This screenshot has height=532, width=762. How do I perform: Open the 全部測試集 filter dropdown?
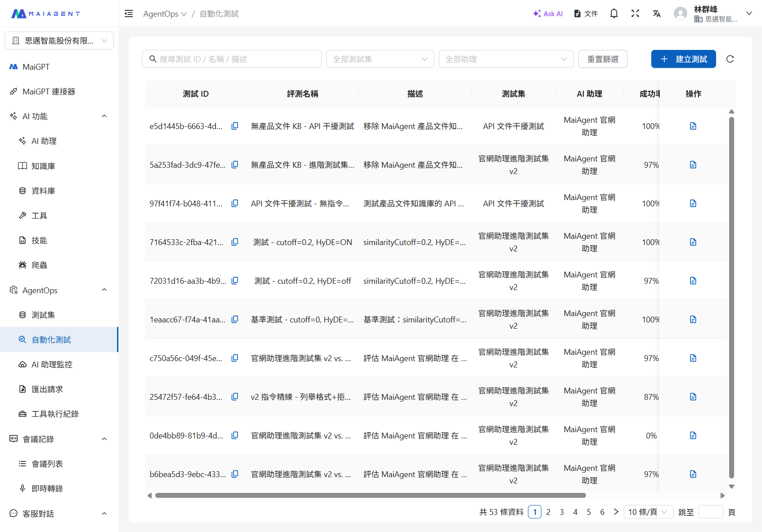coord(380,59)
